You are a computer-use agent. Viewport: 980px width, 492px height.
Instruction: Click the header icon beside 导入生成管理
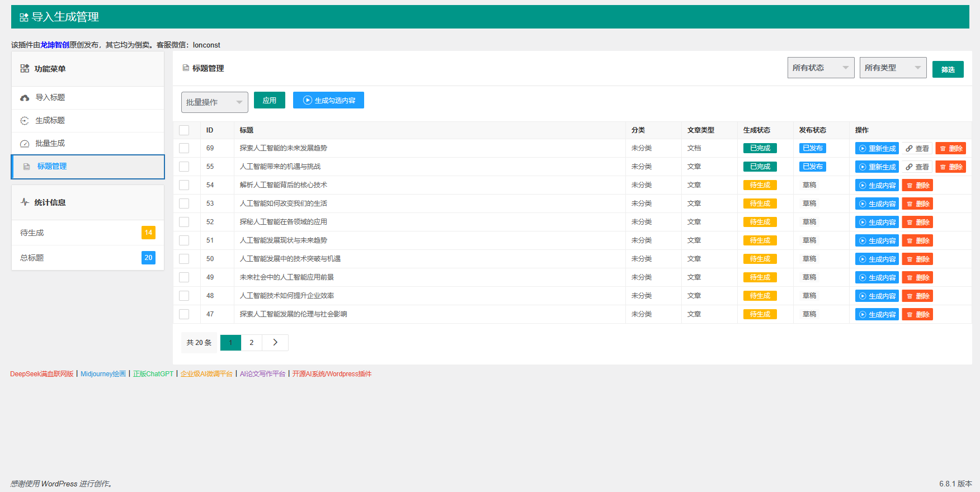(24, 17)
